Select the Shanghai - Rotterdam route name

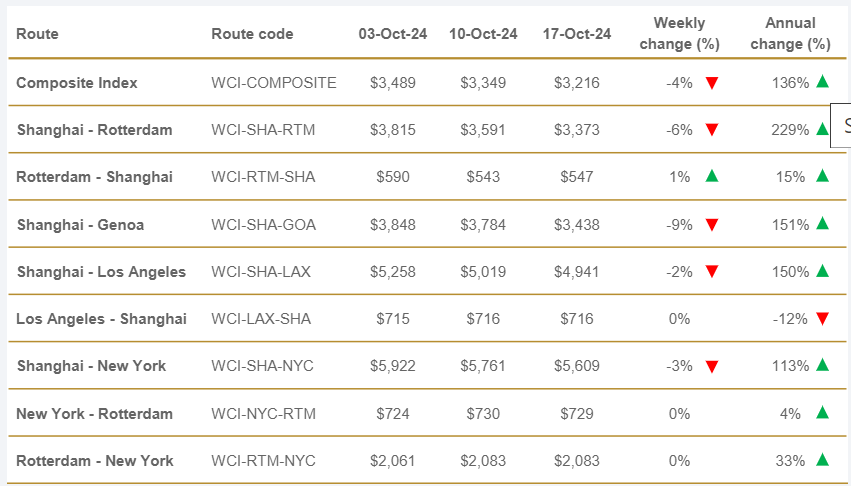click(94, 130)
